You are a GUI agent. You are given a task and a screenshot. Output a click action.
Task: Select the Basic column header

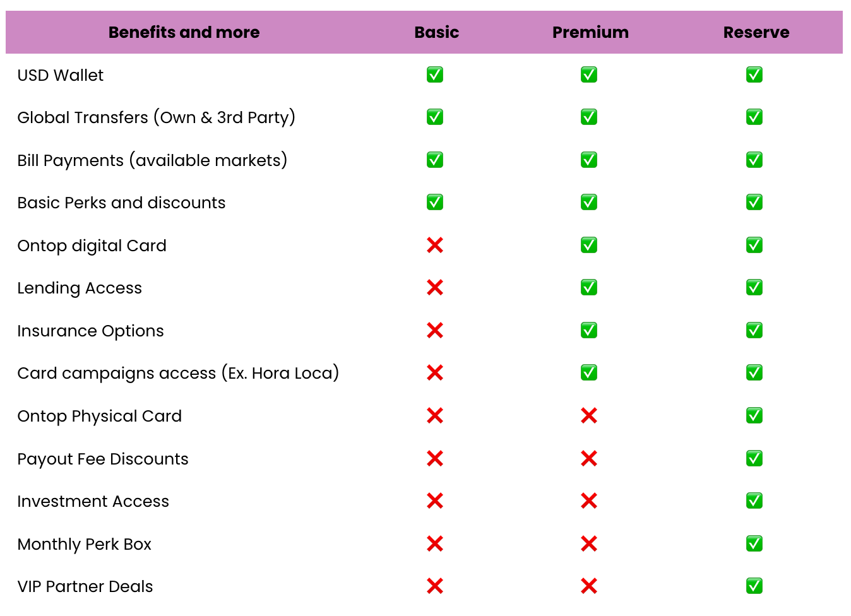pos(437,32)
